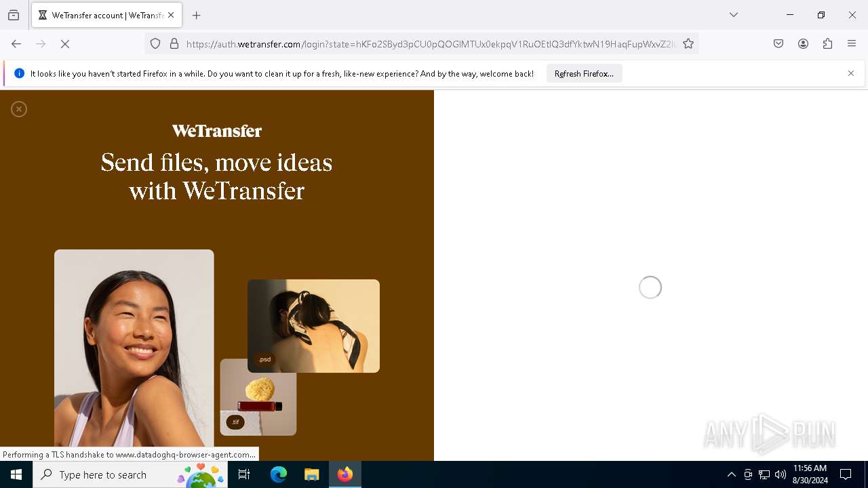Click the Firefox taskbar icon
The width and height of the screenshot is (868, 488).
pos(345,474)
